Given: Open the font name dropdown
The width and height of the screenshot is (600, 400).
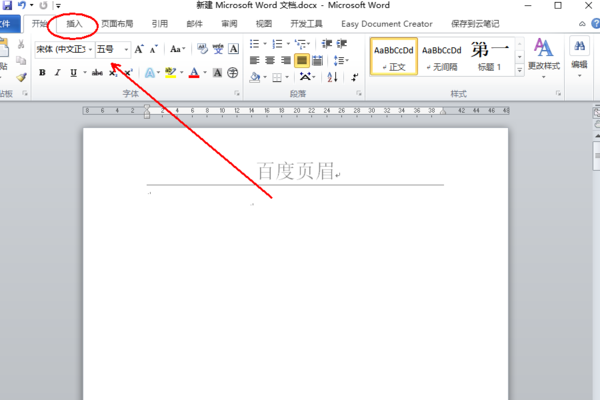Looking at the screenshot, I should 90,49.
